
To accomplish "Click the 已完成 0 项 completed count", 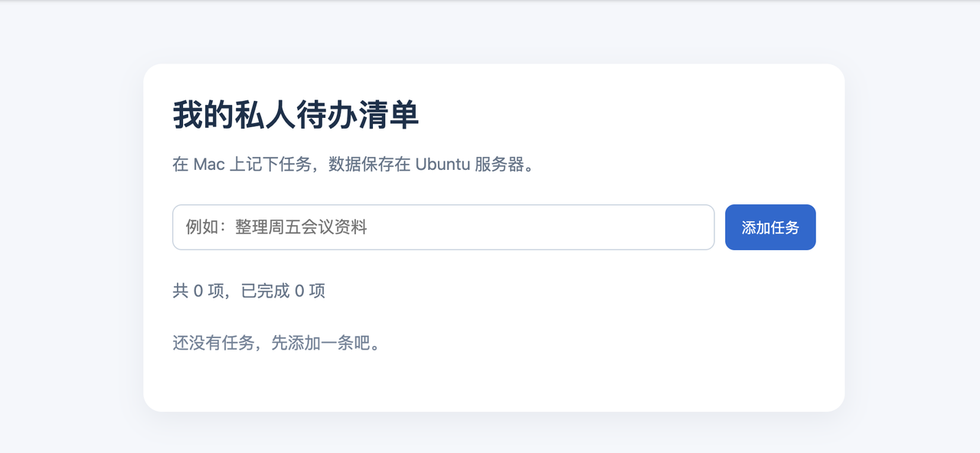I will [283, 291].
